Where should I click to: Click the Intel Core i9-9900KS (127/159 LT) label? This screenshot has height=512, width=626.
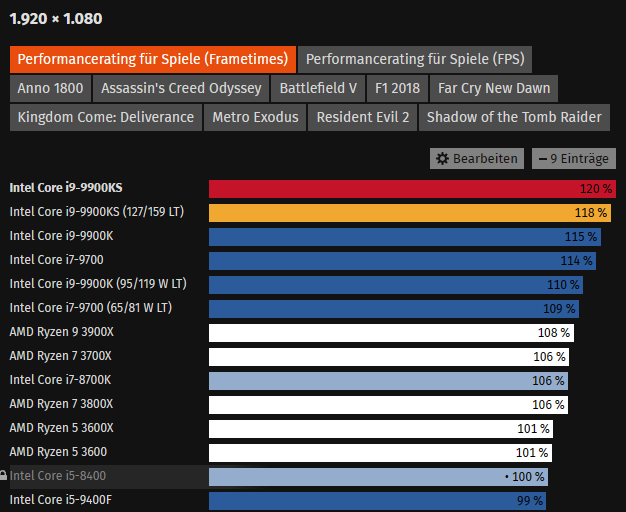97,212
